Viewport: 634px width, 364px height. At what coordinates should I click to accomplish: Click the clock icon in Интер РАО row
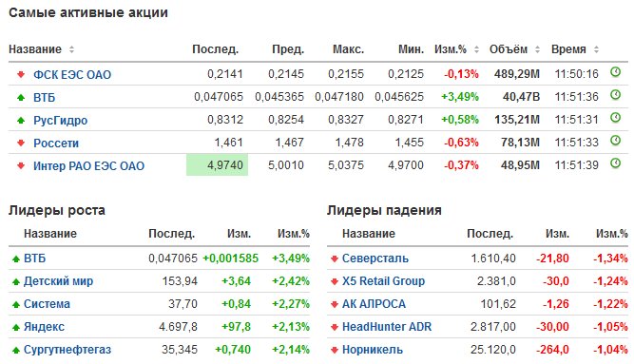click(x=615, y=163)
